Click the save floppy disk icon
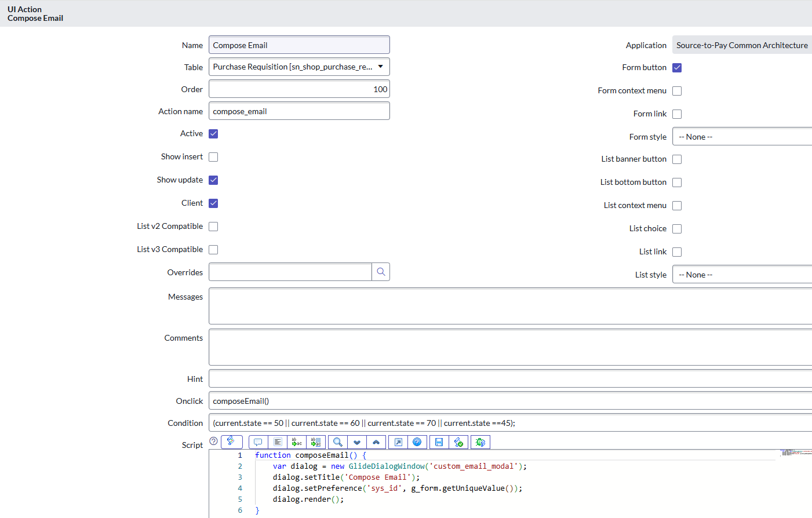Screen dimensions: 812x518 click(439, 442)
